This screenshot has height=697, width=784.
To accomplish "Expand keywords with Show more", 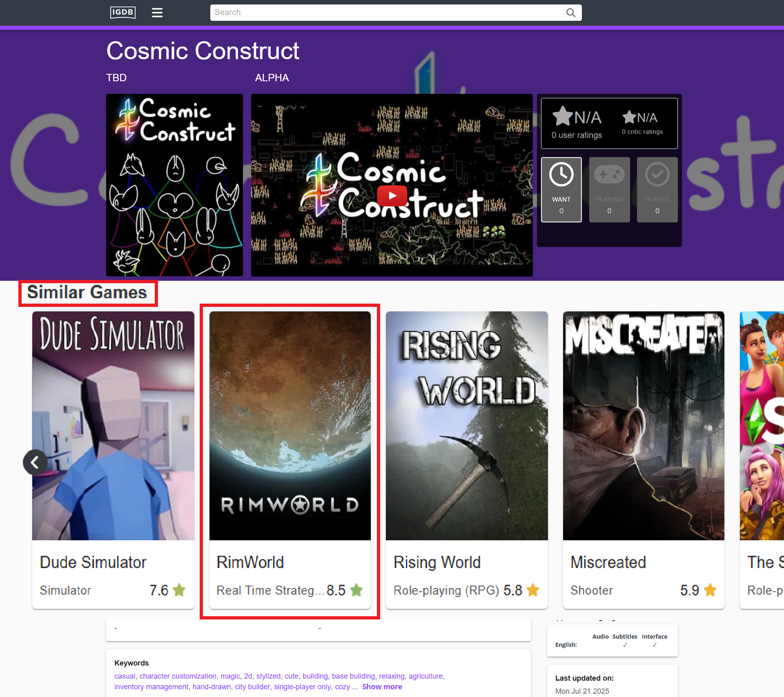I will (x=382, y=686).
